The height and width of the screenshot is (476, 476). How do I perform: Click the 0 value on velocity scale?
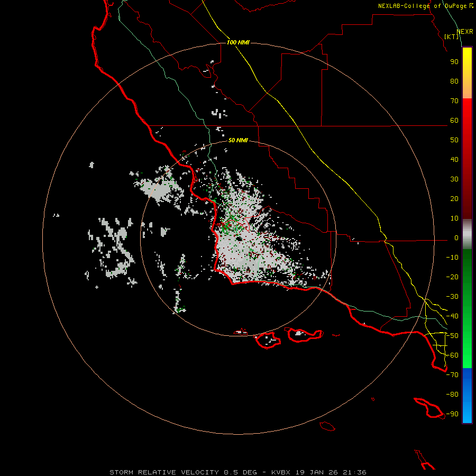tap(456, 238)
